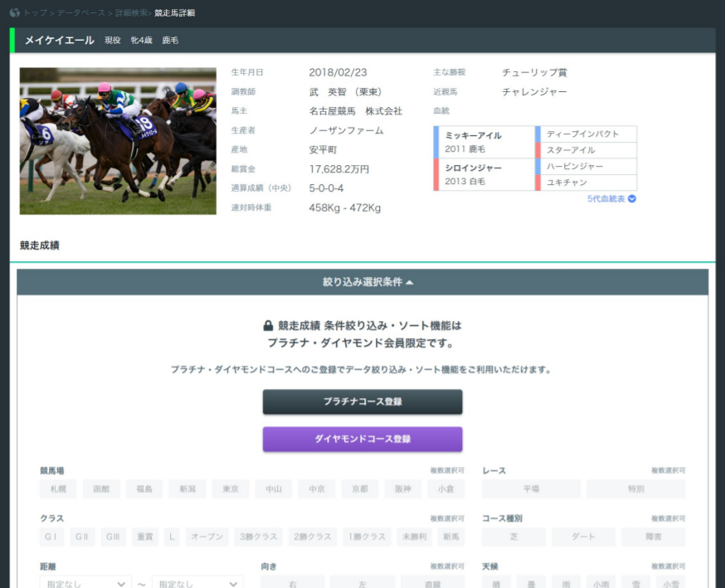Toggle 雨 weather filter
Image resolution: width=725 pixels, height=588 pixels.
[x=567, y=582]
